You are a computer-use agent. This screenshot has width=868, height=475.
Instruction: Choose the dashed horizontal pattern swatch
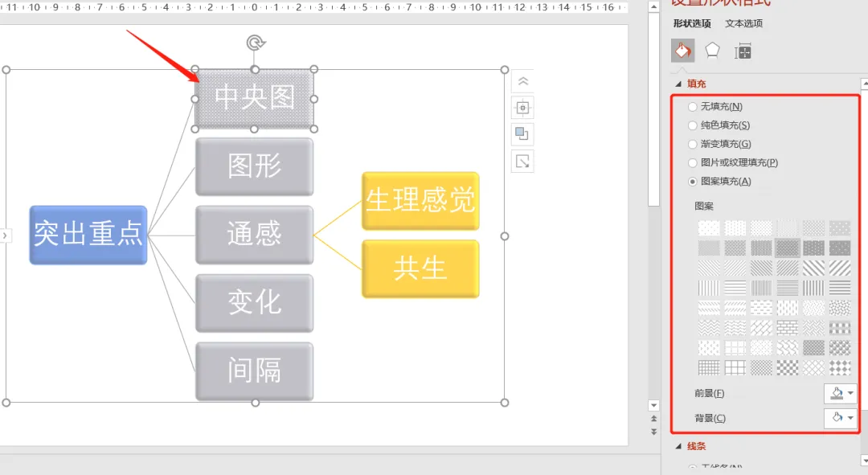pos(761,308)
